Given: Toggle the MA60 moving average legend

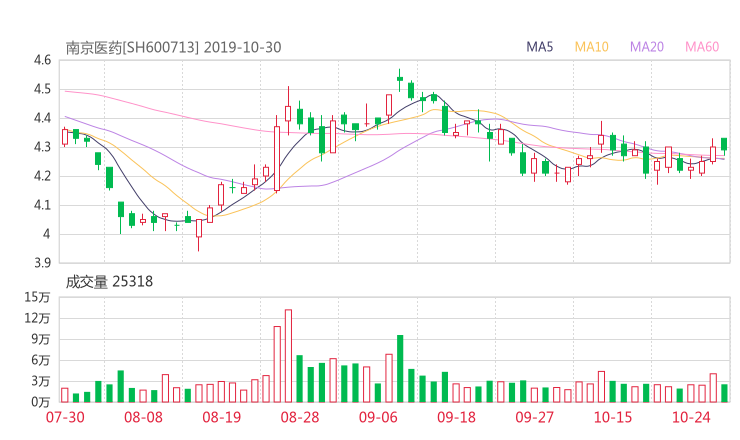Looking at the screenshot, I should tap(702, 47).
